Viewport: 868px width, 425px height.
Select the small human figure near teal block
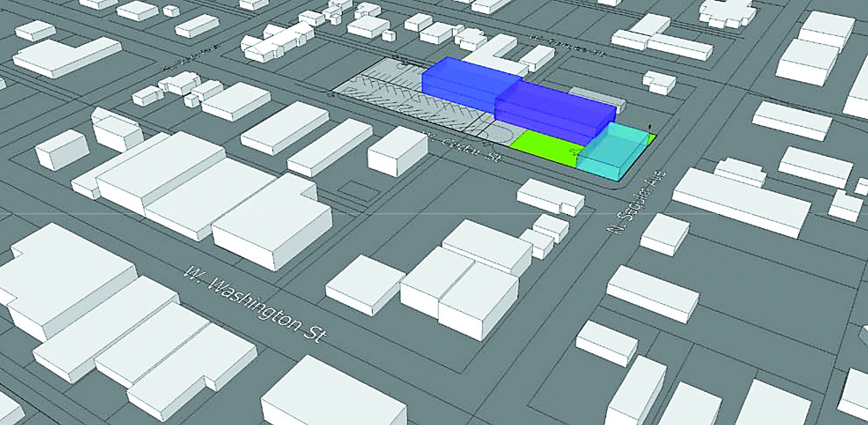(x=649, y=127)
